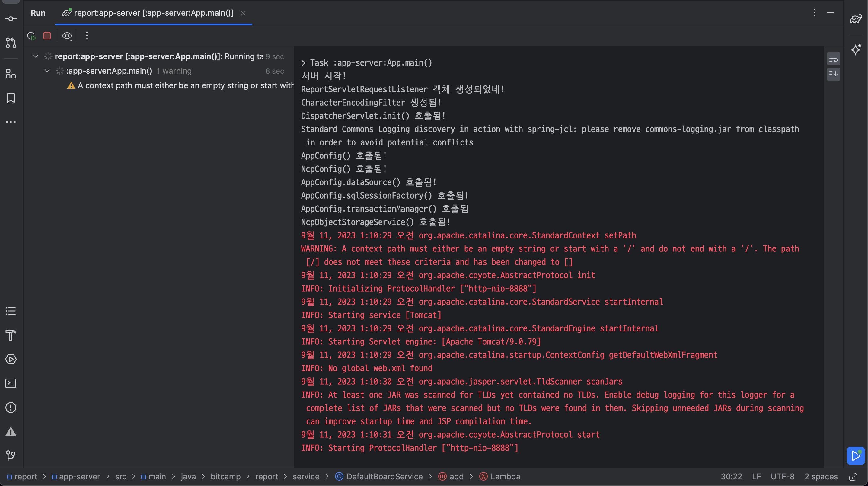Screen dimensions: 868x486
Task: Select root report:app-server Running task row
Action: click(159, 56)
